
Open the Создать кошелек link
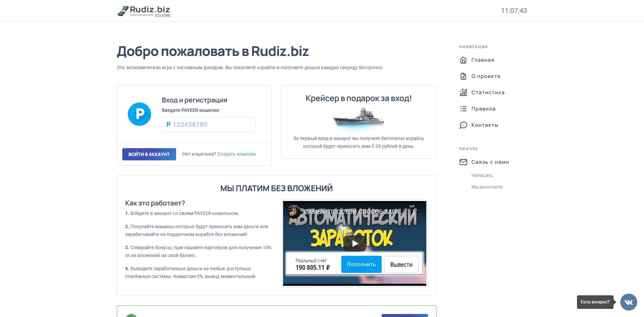pyautogui.click(x=237, y=154)
